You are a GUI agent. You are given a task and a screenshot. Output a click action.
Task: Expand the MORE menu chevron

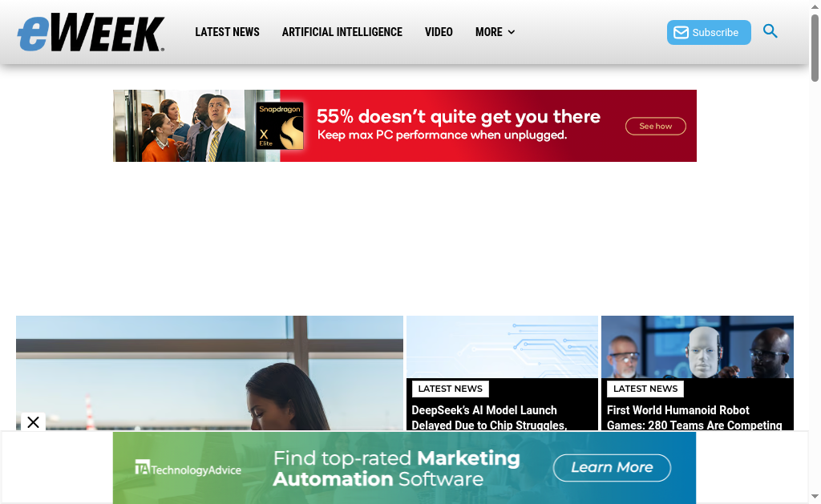point(512,32)
